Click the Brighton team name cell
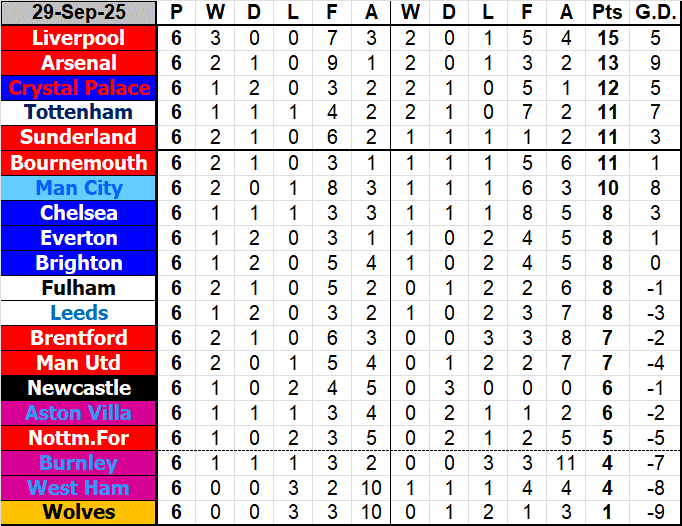This screenshot has width=682, height=526. coord(79,263)
